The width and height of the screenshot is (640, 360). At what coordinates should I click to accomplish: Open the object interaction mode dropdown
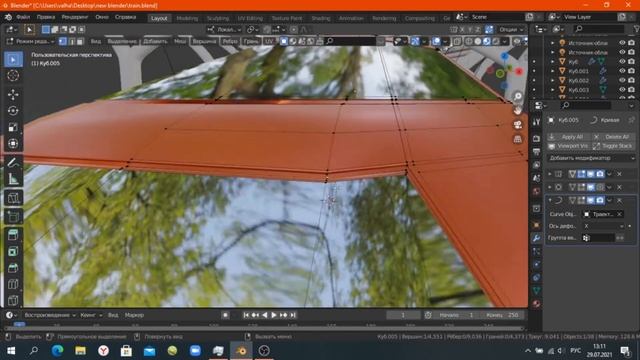31,41
